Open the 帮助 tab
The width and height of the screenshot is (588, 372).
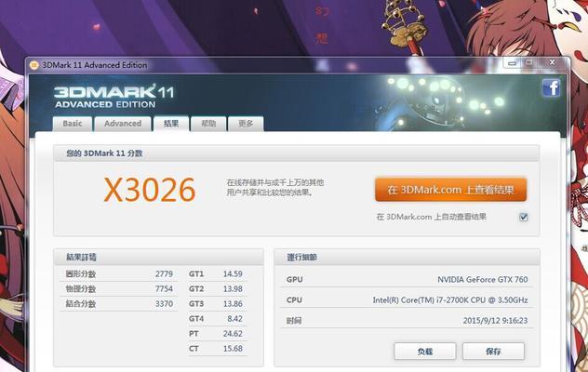[x=208, y=124]
